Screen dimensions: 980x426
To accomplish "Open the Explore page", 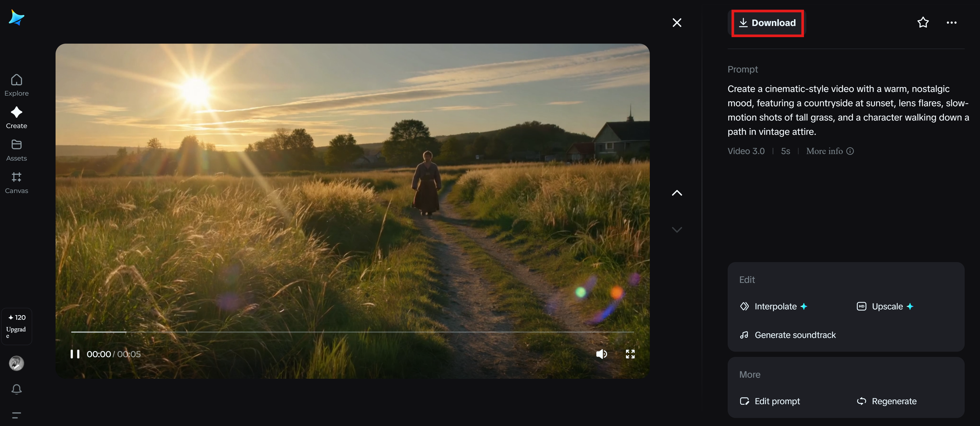I will click(x=16, y=85).
